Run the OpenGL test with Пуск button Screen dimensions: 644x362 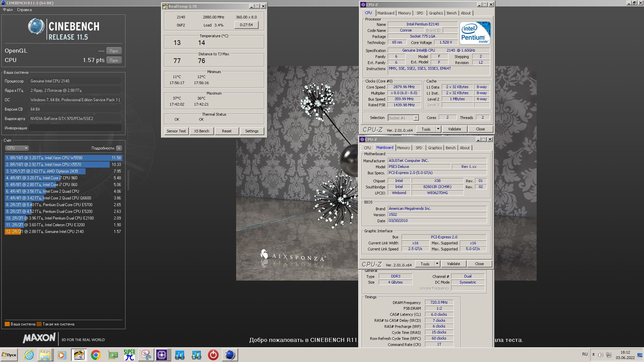coord(114,51)
